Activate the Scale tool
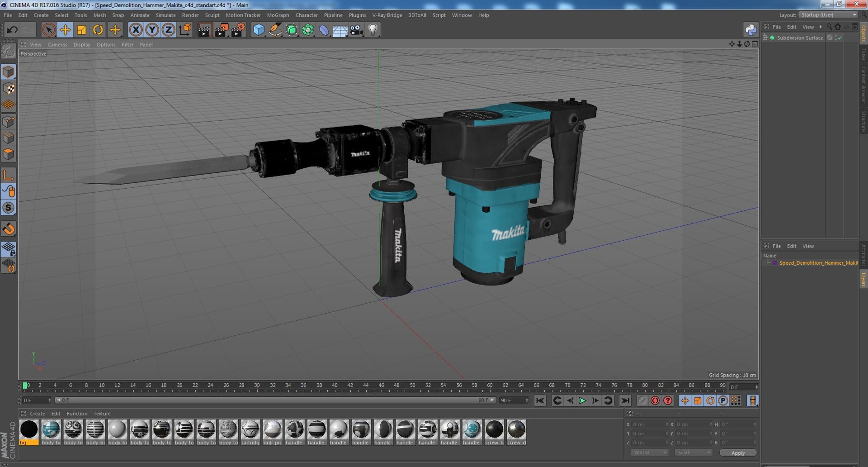This screenshot has width=868, height=467. coord(81,30)
